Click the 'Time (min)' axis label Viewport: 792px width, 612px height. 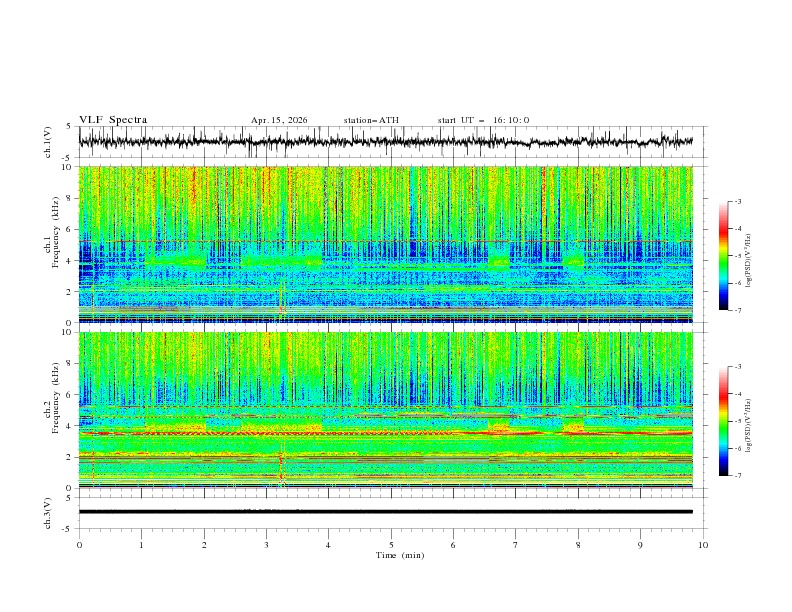[x=400, y=555]
